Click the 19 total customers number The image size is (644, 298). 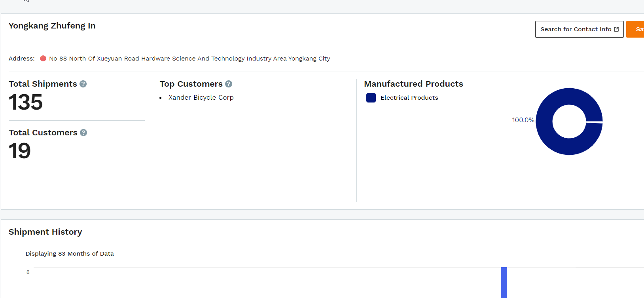tap(20, 151)
